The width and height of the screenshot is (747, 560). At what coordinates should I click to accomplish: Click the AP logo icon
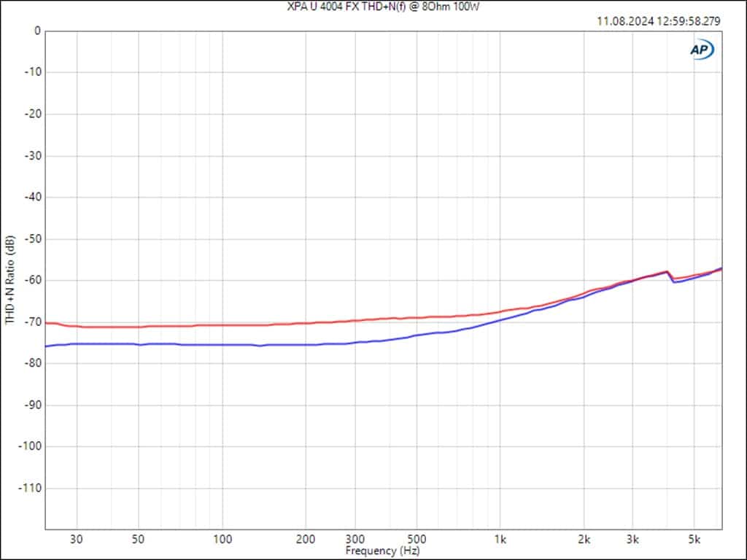point(703,50)
